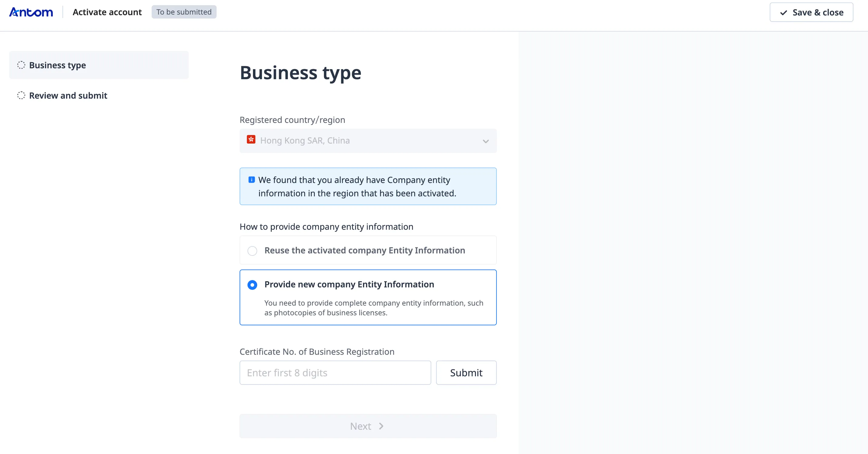Viewport: 868px width, 454px height.
Task: Click the To be submitted status badge
Action: (x=184, y=12)
